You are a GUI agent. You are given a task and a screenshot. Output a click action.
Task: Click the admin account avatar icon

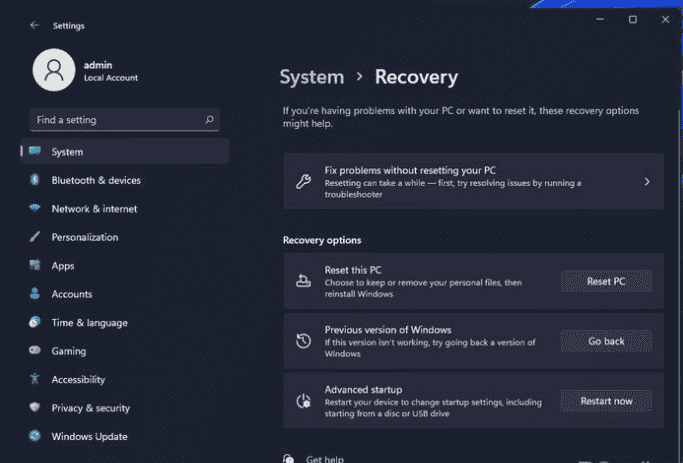point(54,69)
